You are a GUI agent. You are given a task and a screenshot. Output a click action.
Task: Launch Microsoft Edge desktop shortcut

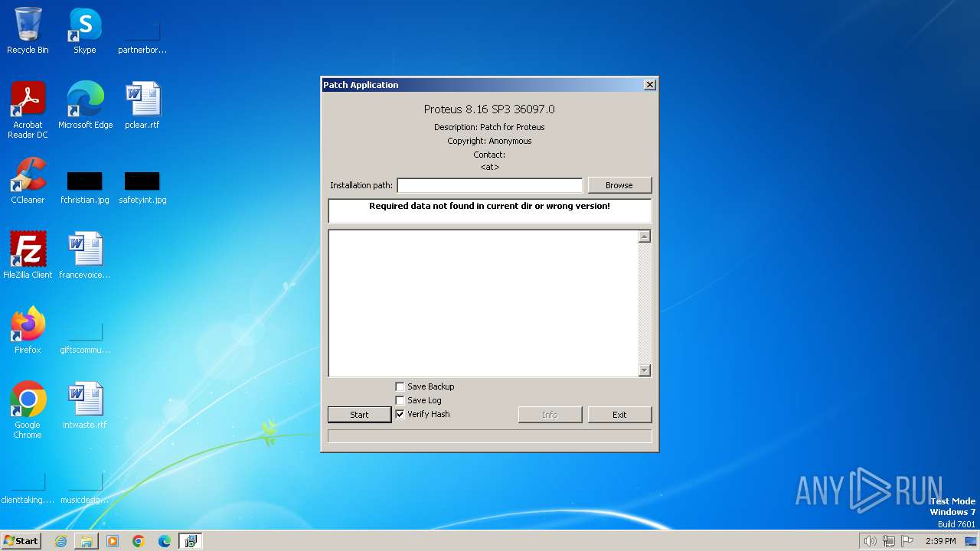click(85, 106)
